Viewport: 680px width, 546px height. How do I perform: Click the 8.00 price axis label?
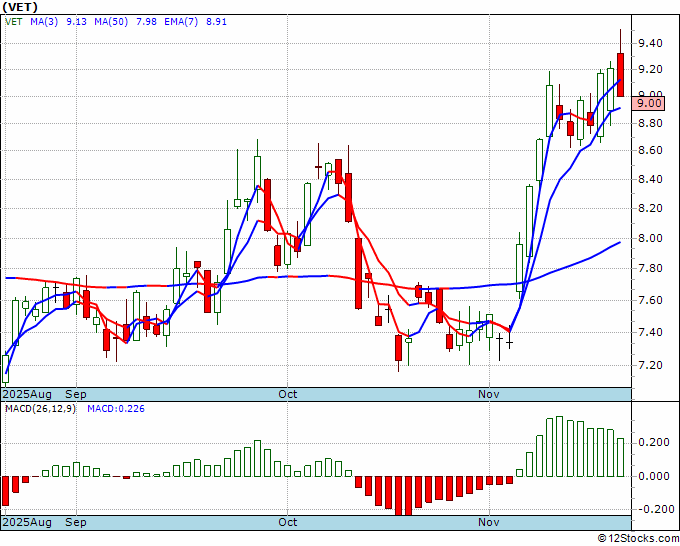click(650, 239)
